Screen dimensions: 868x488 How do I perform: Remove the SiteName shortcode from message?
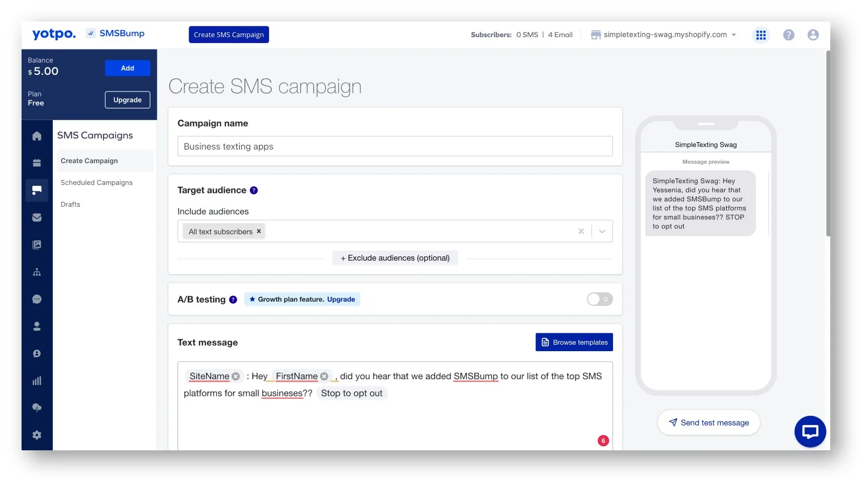236,377
